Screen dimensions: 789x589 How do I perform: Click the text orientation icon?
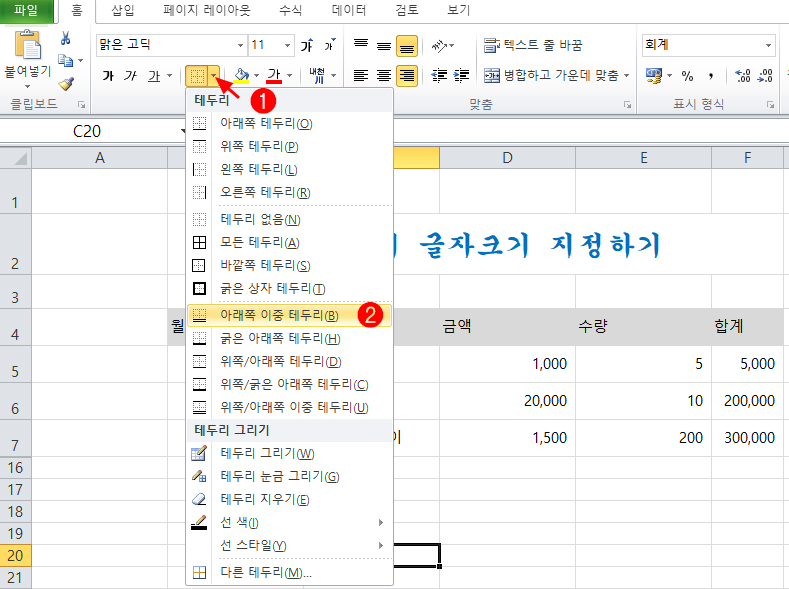[439, 46]
